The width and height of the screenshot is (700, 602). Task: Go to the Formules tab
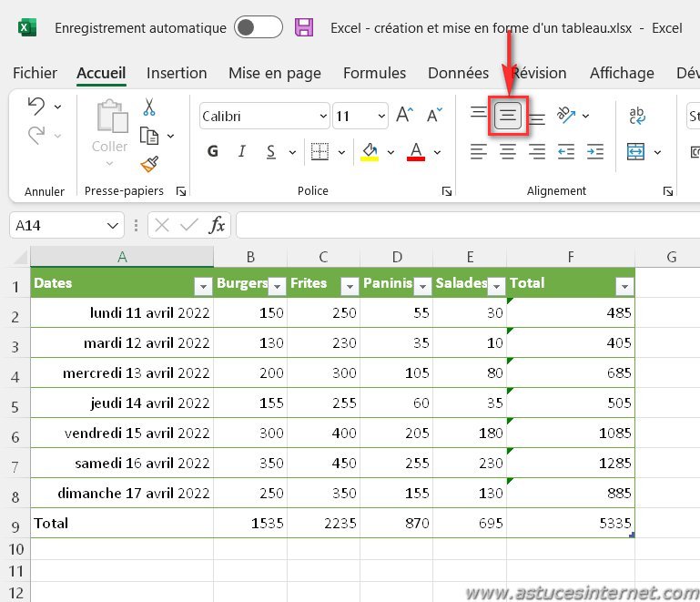tap(374, 73)
